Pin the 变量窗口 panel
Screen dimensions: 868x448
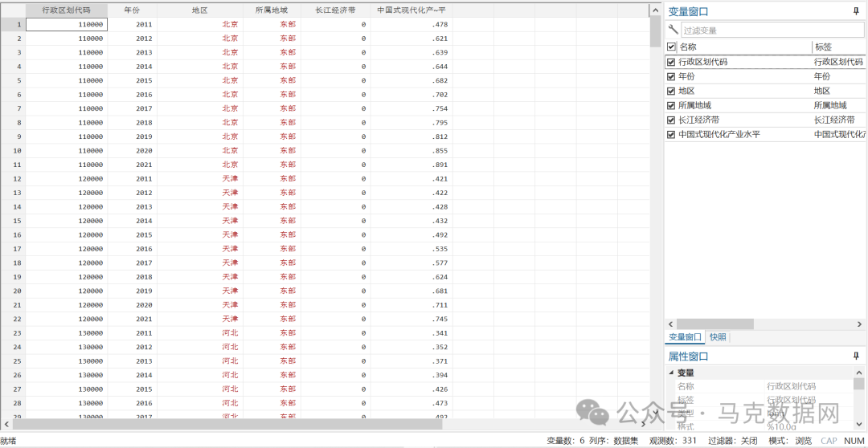[857, 10]
